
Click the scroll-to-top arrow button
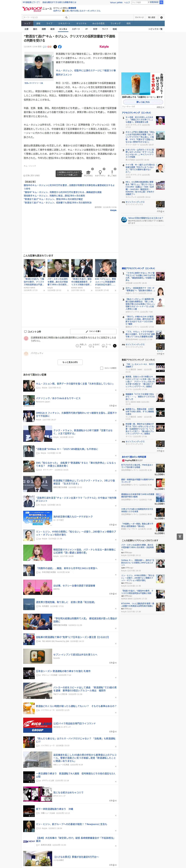tap(180, 536)
